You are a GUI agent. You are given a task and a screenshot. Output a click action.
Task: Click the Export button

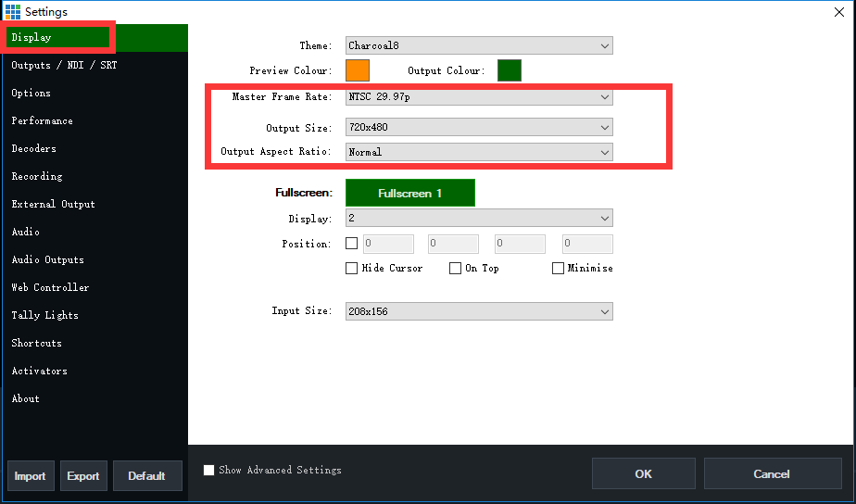pos(83,475)
